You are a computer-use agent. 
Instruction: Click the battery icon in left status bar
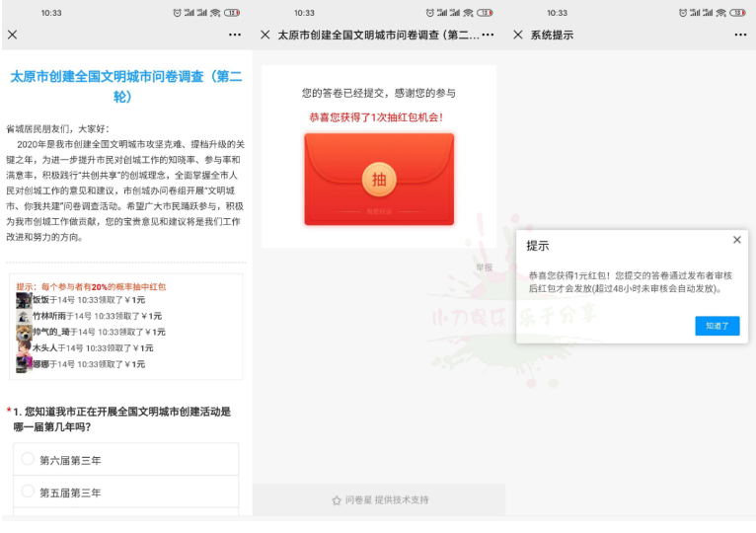coord(232,13)
